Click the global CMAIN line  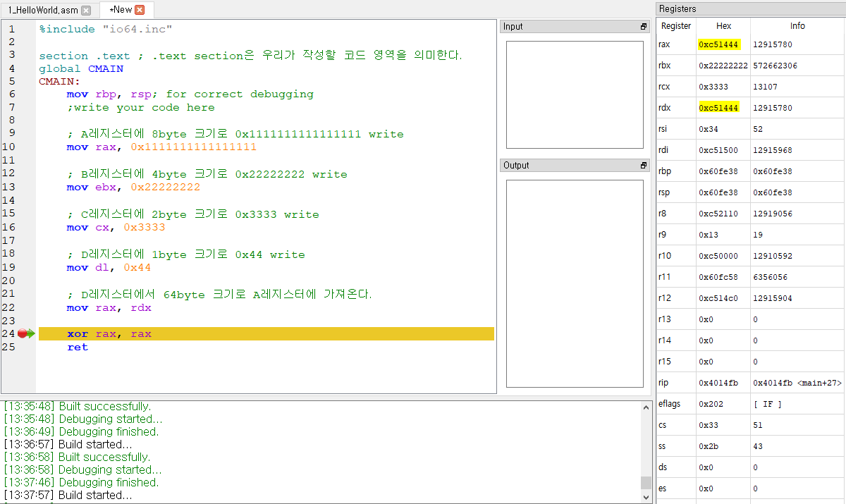click(81, 69)
